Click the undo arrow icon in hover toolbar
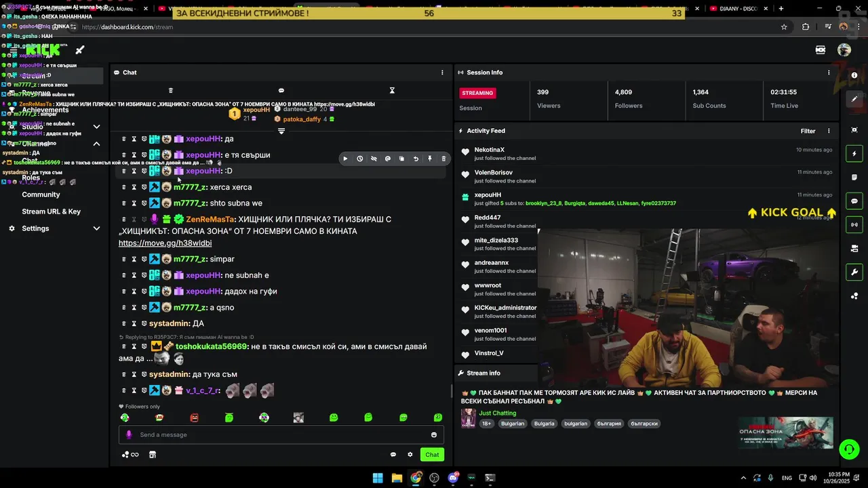The image size is (868, 488). click(x=416, y=159)
